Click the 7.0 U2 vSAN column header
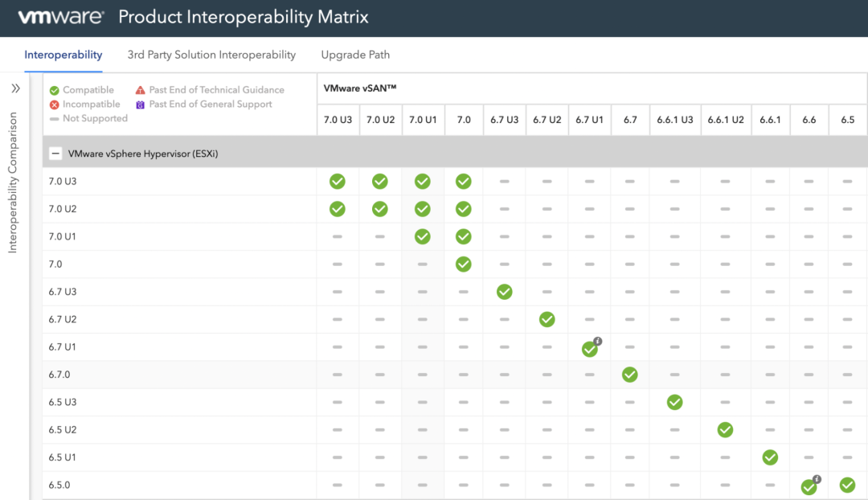The height and width of the screenshot is (500, 868). tap(380, 120)
